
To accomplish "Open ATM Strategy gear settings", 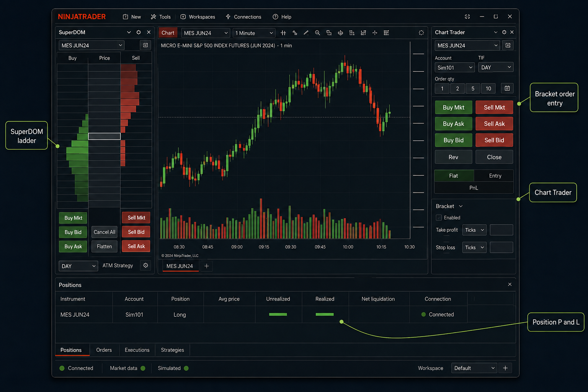I will pos(145,265).
